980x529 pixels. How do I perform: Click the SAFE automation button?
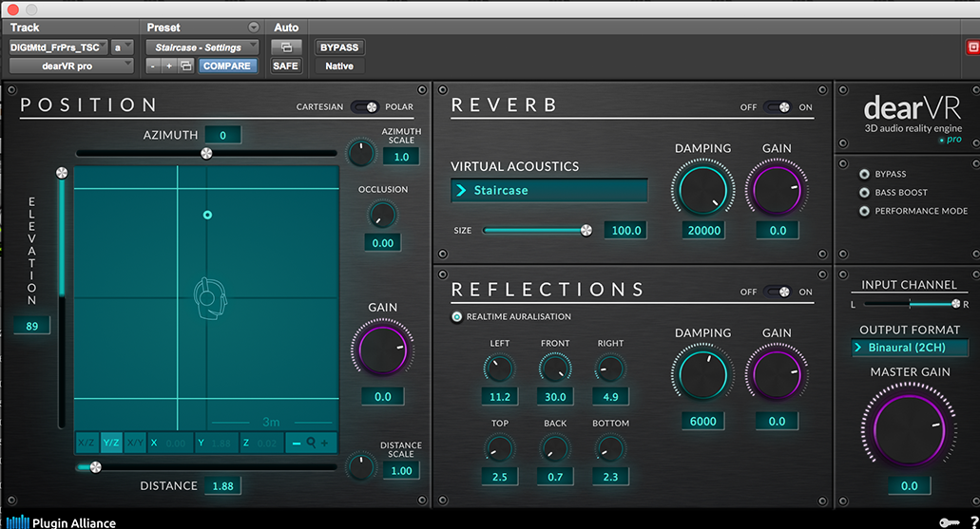coord(285,66)
